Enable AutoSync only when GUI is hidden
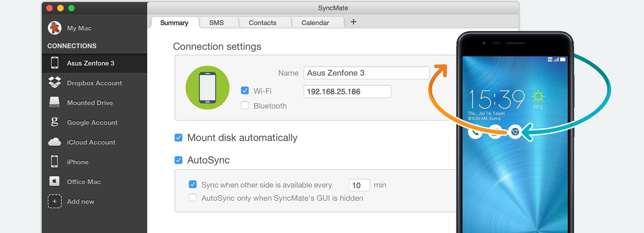This screenshot has height=233, width=644. (x=193, y=198)
